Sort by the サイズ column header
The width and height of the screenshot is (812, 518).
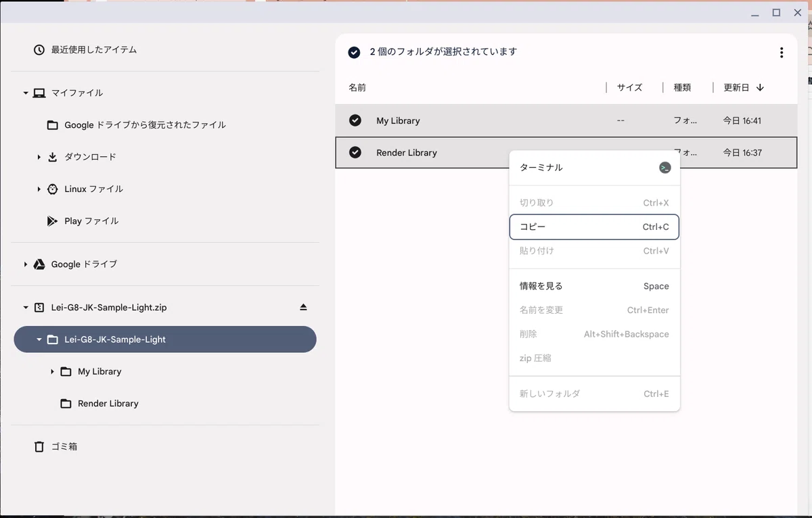coord(629,88)
